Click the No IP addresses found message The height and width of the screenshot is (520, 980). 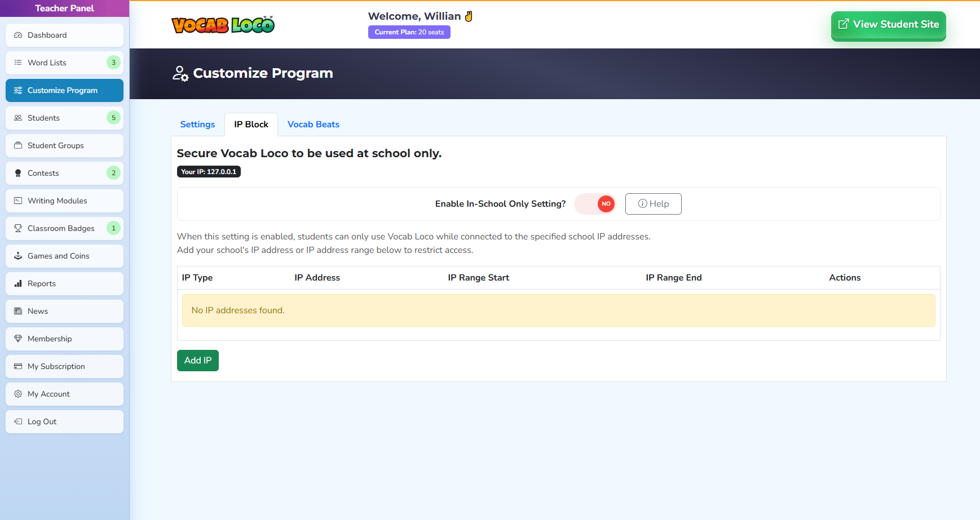(559, 310)
